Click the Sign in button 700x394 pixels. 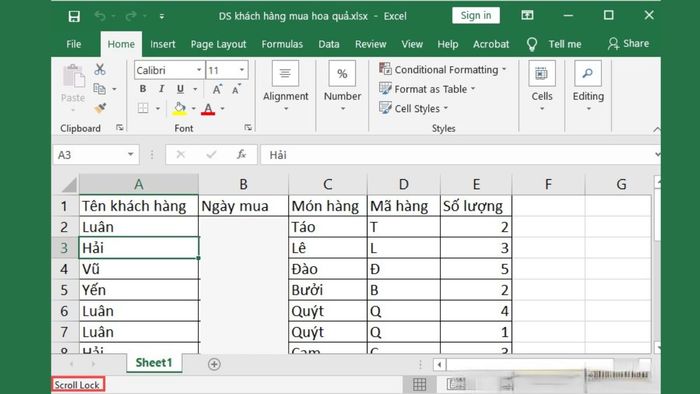[476, 16]
